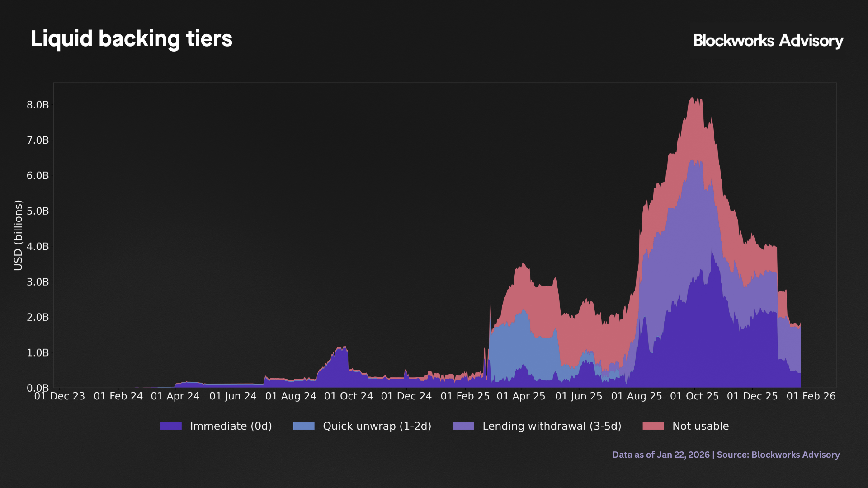
Task: Click the 8.0B y-axis tick label
Action: 38,105
